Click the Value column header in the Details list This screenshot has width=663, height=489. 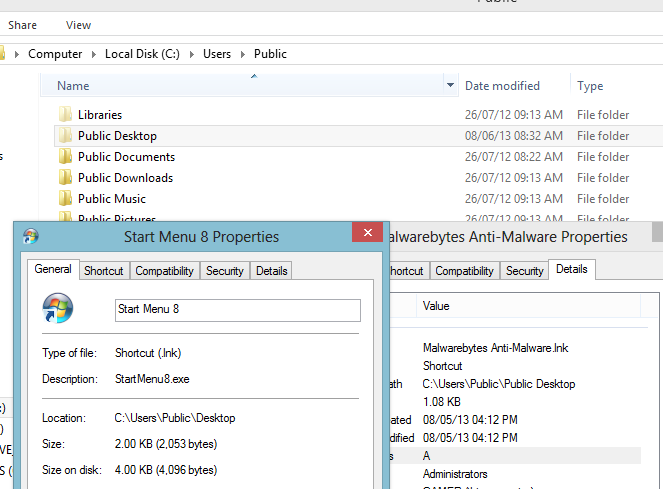pos(436,306)
